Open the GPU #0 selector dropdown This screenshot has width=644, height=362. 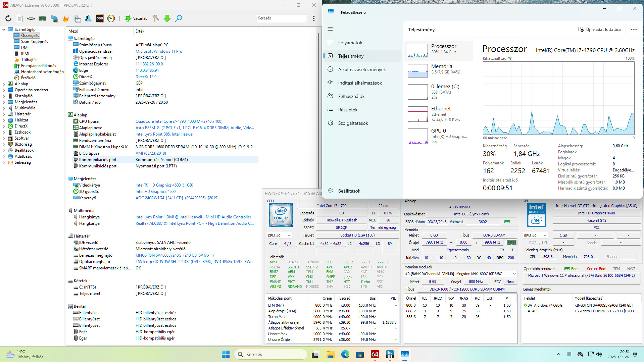[535, 236]
